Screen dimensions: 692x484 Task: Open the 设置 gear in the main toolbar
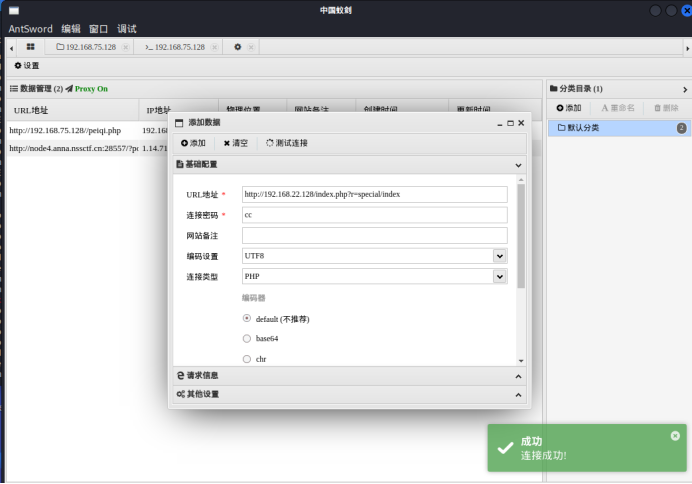pos(27,66)
